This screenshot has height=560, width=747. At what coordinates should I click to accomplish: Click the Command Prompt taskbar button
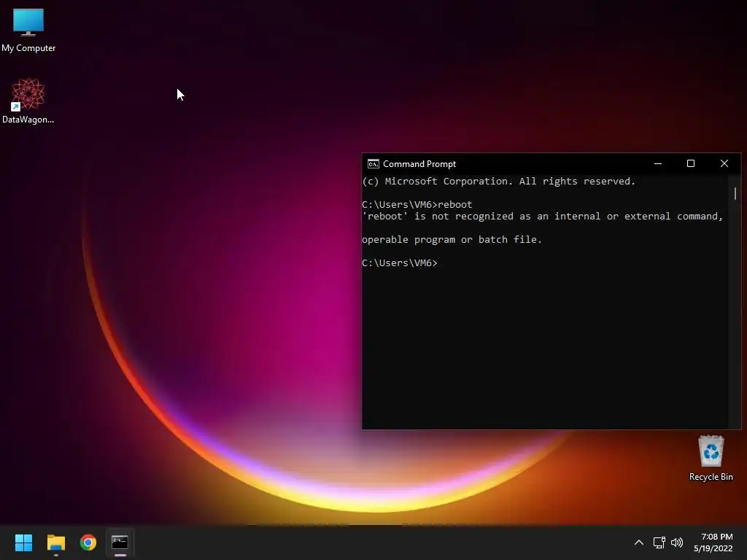click(x=120, y=542)
